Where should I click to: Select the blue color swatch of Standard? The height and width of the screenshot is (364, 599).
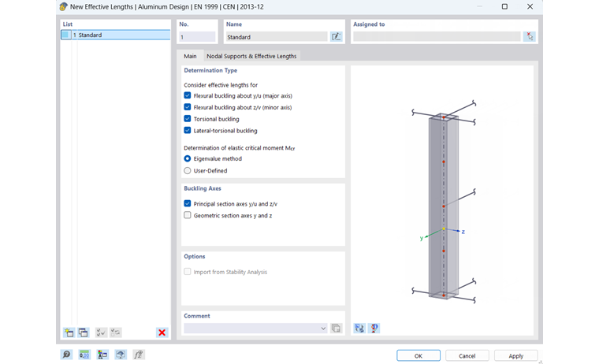[65, 35]
